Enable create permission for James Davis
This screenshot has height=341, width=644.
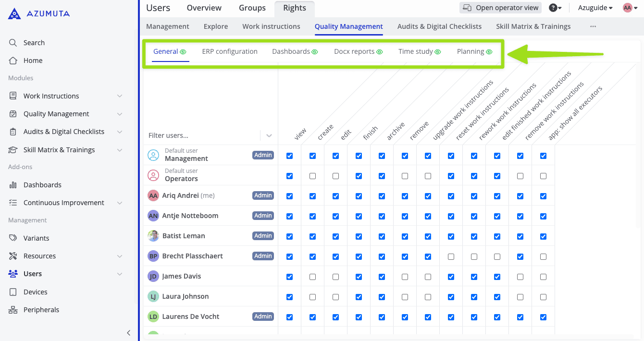point(312,277)
